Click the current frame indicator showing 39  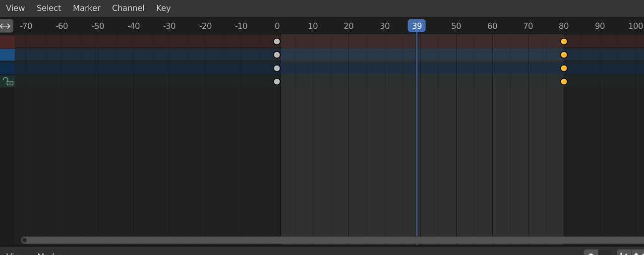click(416, 26)
